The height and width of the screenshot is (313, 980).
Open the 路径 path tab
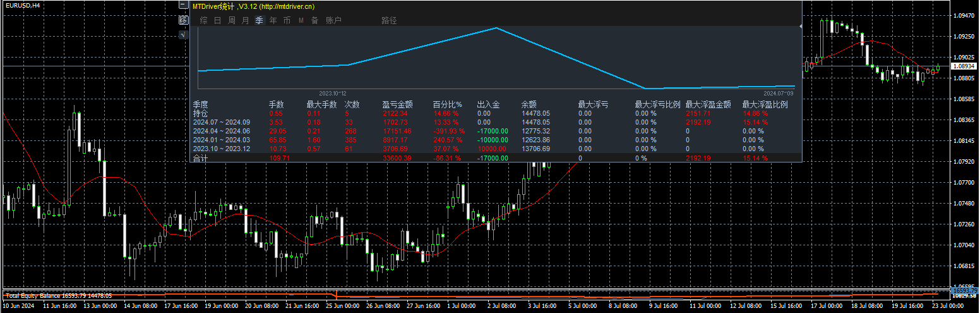pos(389,20)
